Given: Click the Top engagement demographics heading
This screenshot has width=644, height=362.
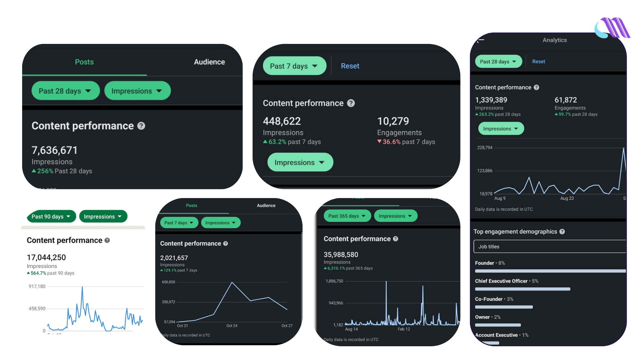Looking at the screenshot, I should 515,232.
